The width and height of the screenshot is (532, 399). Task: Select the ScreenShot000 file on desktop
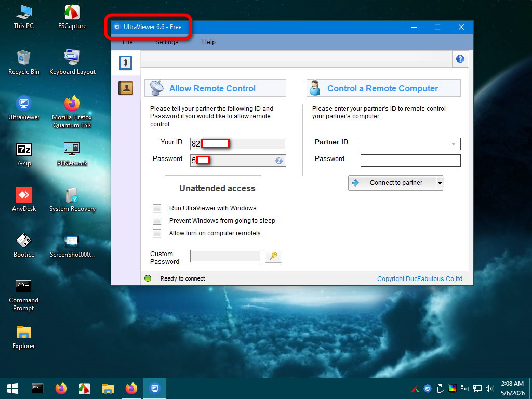[72, 245]
